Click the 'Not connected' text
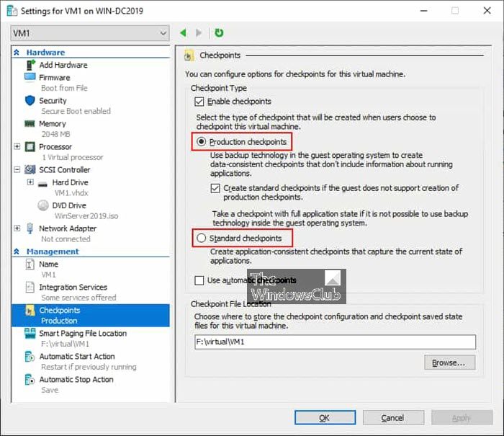This screenshot has width=504, height=436. pyautogui.click(x=66, y=239)
